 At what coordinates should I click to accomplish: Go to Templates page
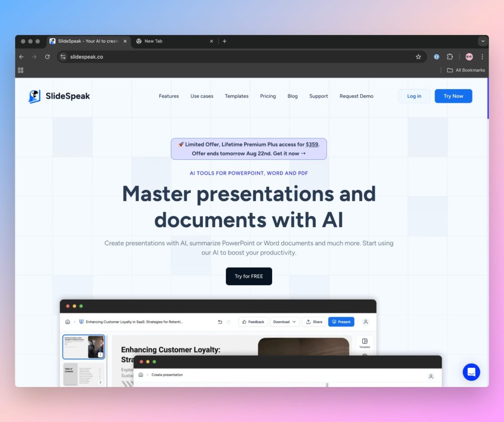(237, 96)
